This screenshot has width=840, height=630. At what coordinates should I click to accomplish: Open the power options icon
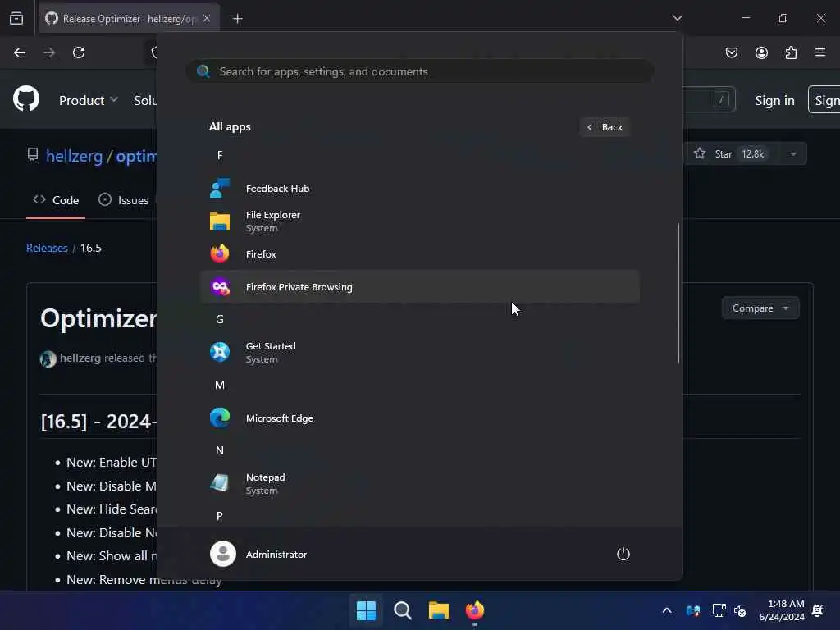623,554
